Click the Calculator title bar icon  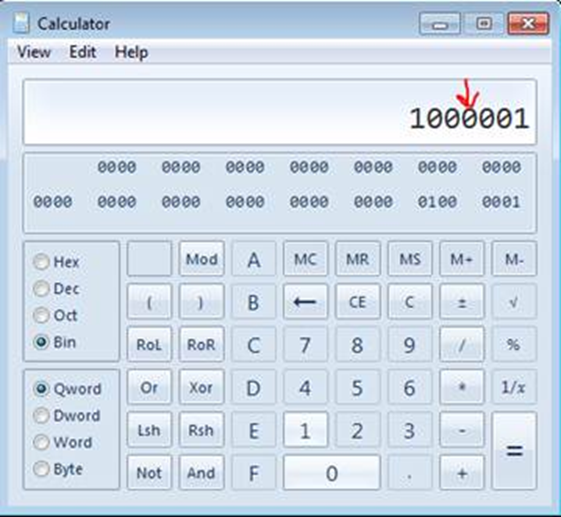click(21, 23)
